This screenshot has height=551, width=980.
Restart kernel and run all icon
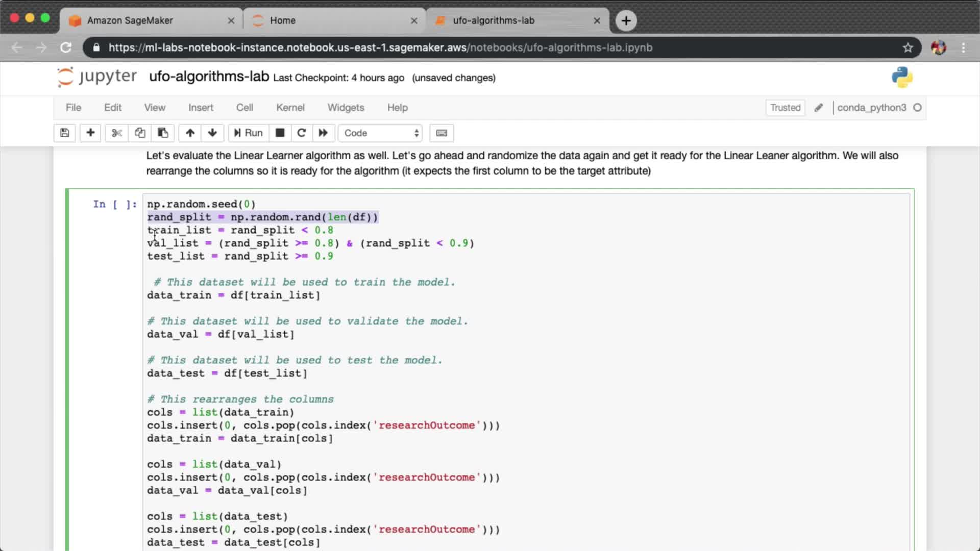[323, 133]
